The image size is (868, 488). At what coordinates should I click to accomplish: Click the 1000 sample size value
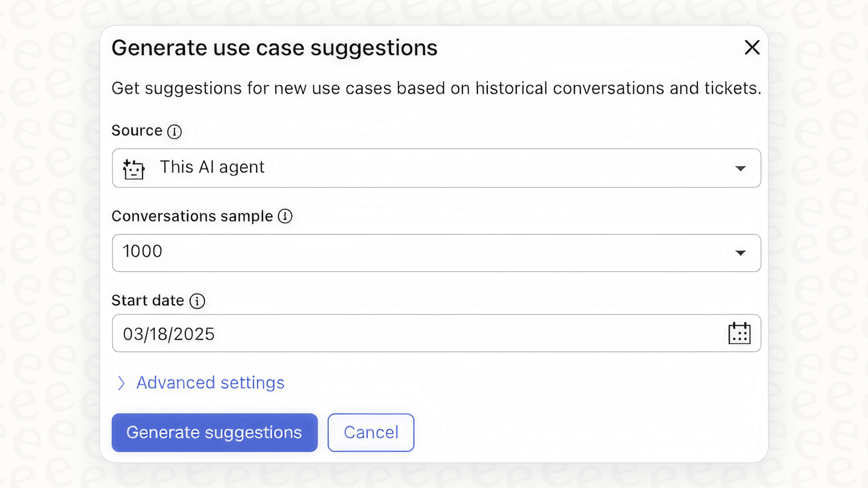point(142,253)
